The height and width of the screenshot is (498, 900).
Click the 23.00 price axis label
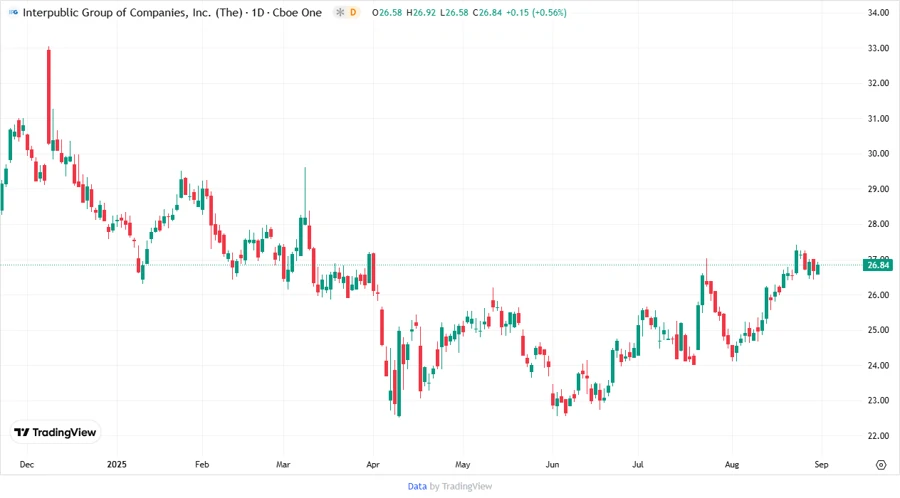click(878, 401)
